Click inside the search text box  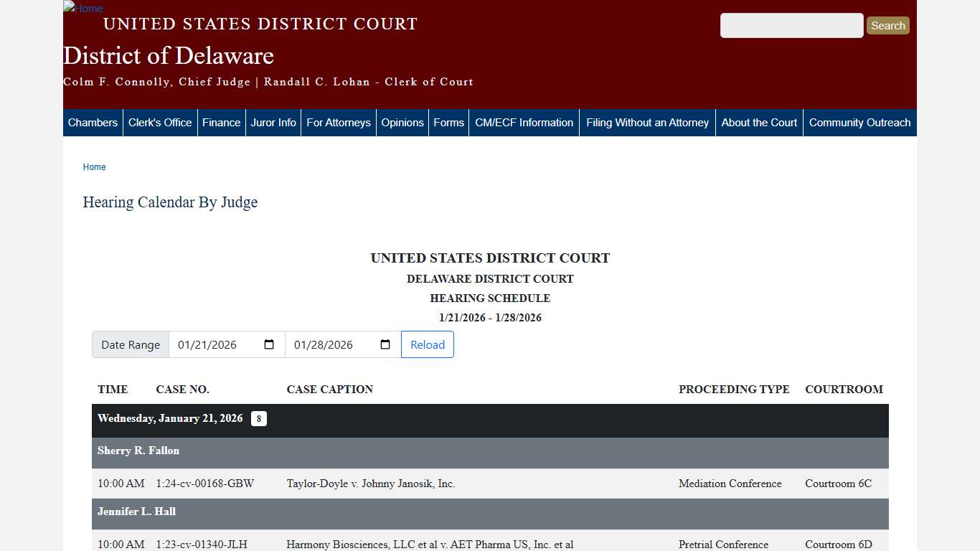tap(791, 25)
